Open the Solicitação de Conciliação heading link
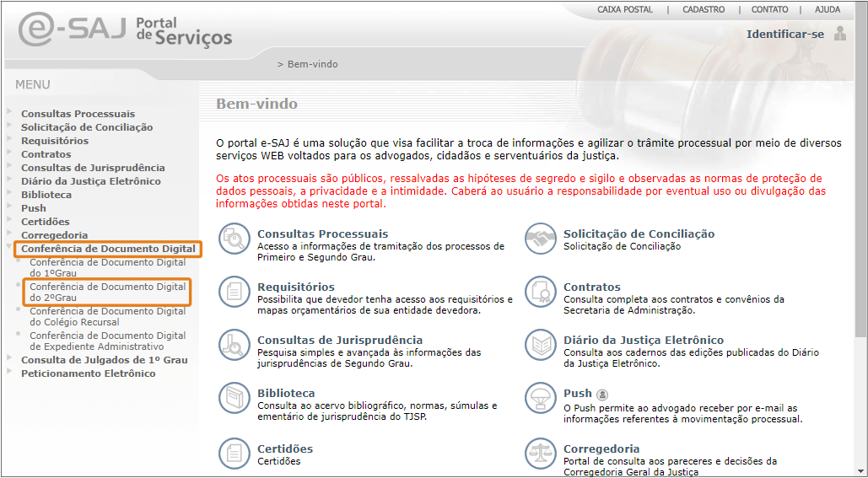 click(639, 234)
